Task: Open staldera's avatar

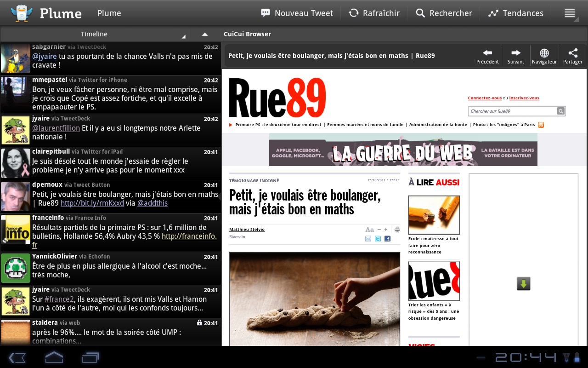Action: tap(16, 333)
